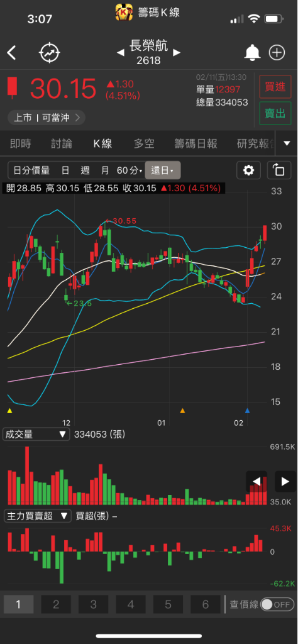Add stock with the plus circle icon
Viewport: 298px width, 644px height.
(277, 53)
